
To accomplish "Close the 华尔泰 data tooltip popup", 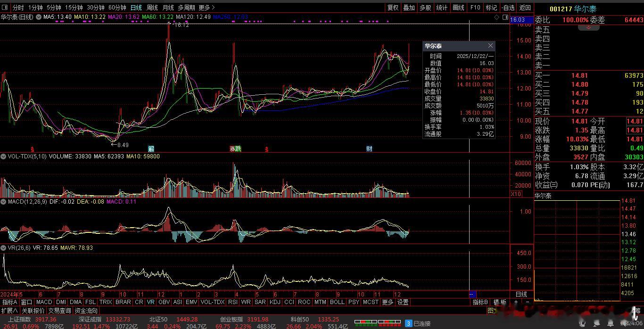I will 490,46.
